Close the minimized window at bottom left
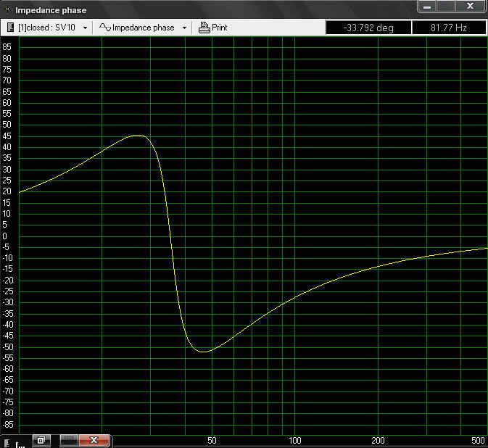Image resolution: width=488 pixels, height=448 pixels. point(94,440)
